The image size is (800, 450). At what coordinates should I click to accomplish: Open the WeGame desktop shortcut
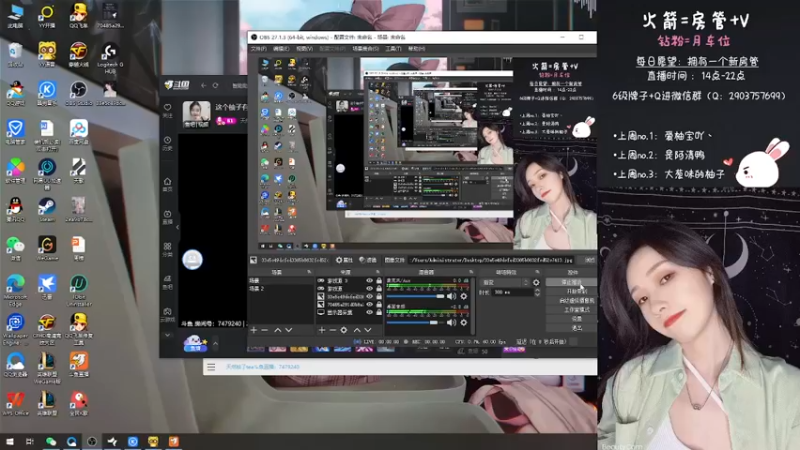[47, 248]
